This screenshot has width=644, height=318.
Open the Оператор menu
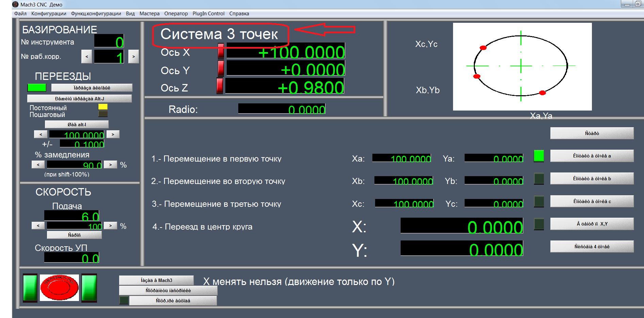point(176,14)
